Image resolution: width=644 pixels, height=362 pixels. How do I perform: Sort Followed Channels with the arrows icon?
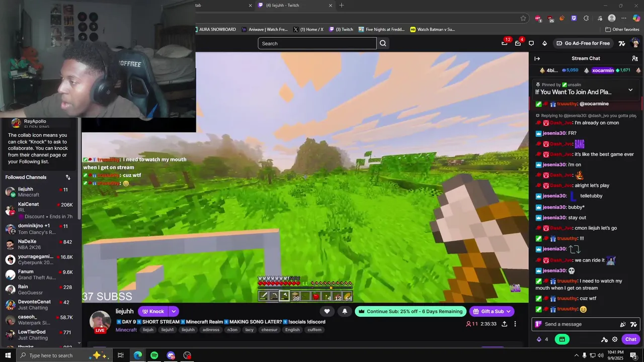(68, 177)
